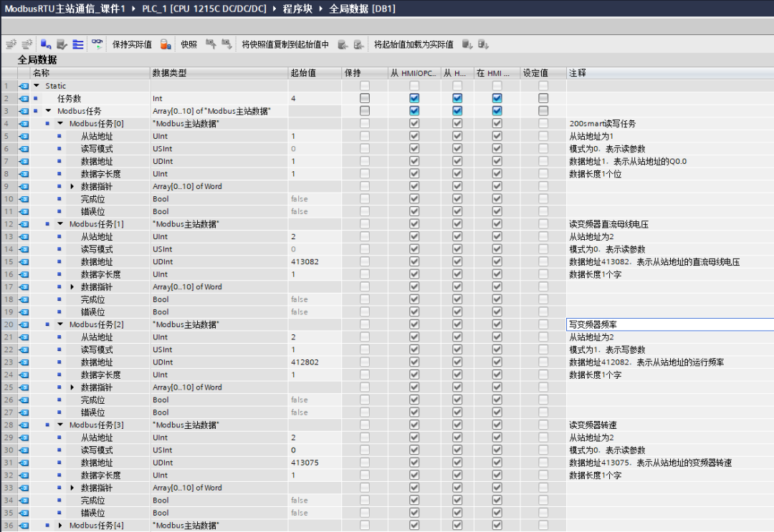This screenshot has width=774, height=532.
Task: Click the insert row icon
Action: click(x=10, y=44)
